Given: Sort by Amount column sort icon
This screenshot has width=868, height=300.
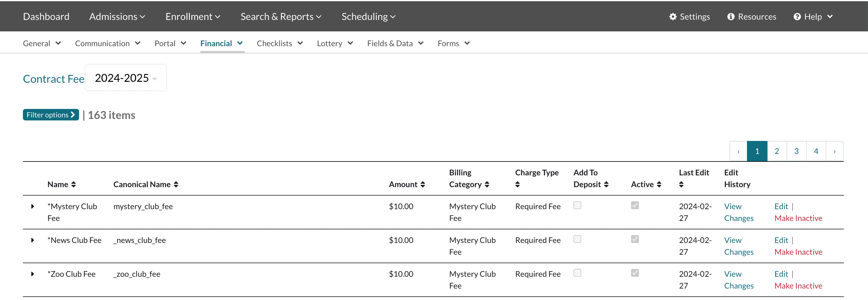Looking at the screenshot, I should [423, 184].
